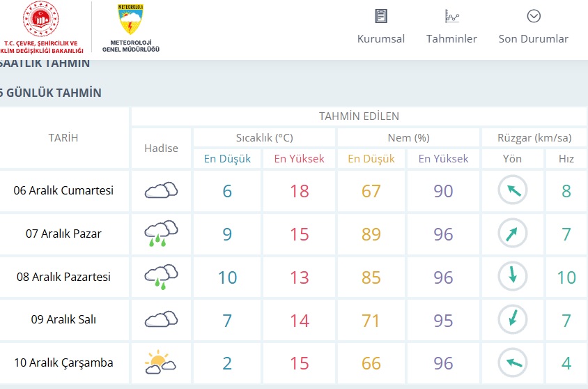Click the Tahminler chart icon

tap(451, 16)
